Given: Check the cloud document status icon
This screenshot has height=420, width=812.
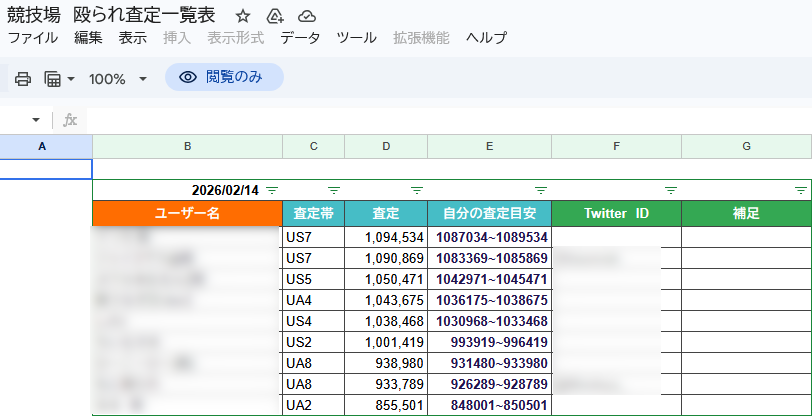Looking at the screenshot, I should click(x=307, y=16).
